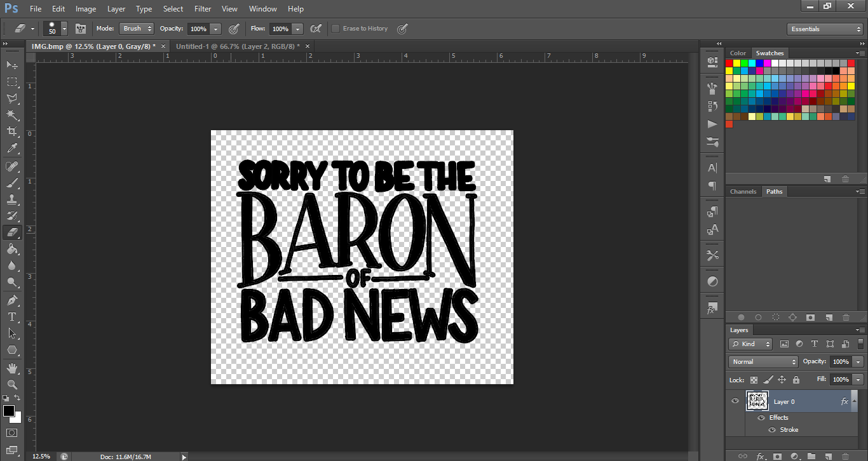
Task: Open the Character panel icon
Action: (712, 168)
